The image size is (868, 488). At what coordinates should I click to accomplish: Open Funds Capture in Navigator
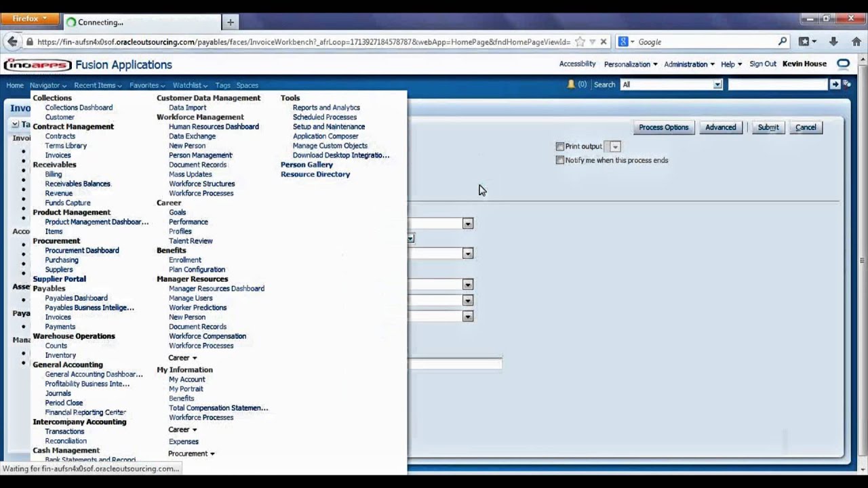(68, 203)
